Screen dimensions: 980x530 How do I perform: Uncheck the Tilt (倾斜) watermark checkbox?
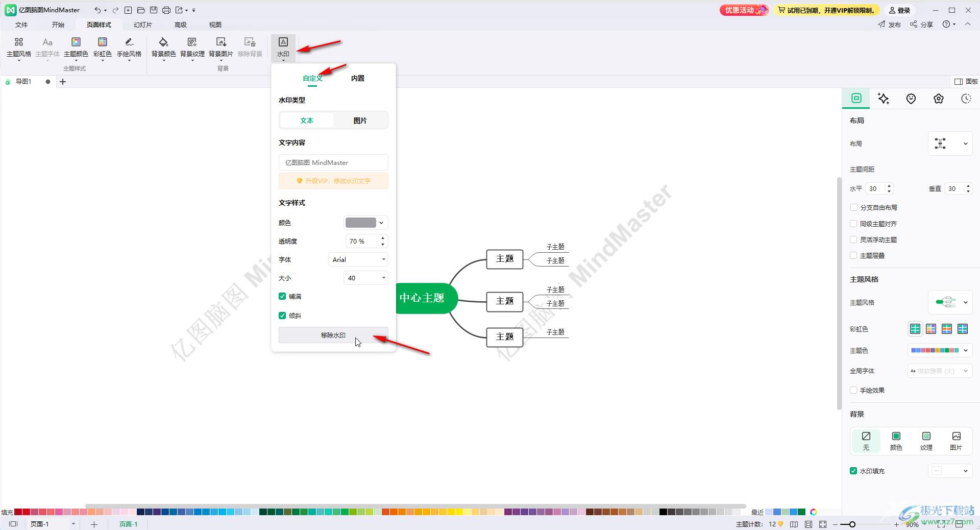point(282,316)
